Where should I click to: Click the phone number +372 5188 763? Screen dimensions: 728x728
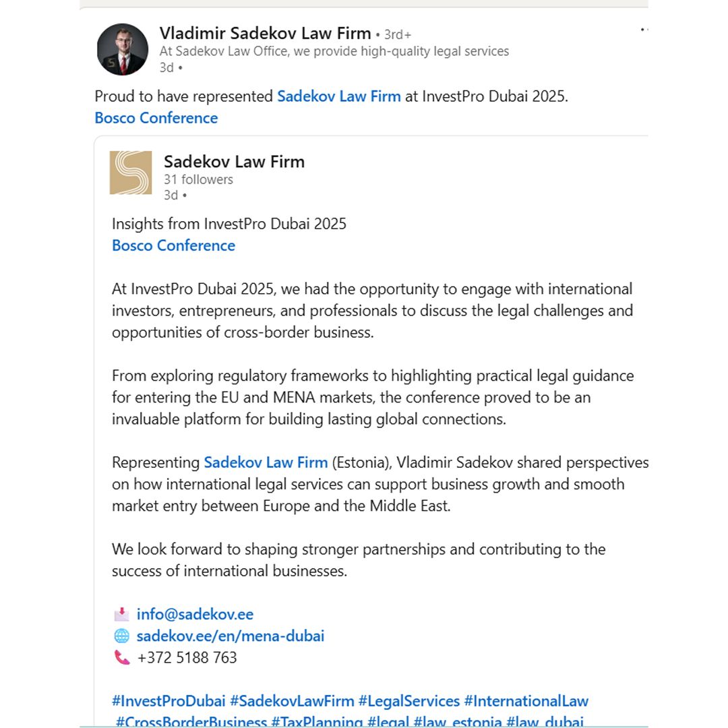click(x=187, y=657)
